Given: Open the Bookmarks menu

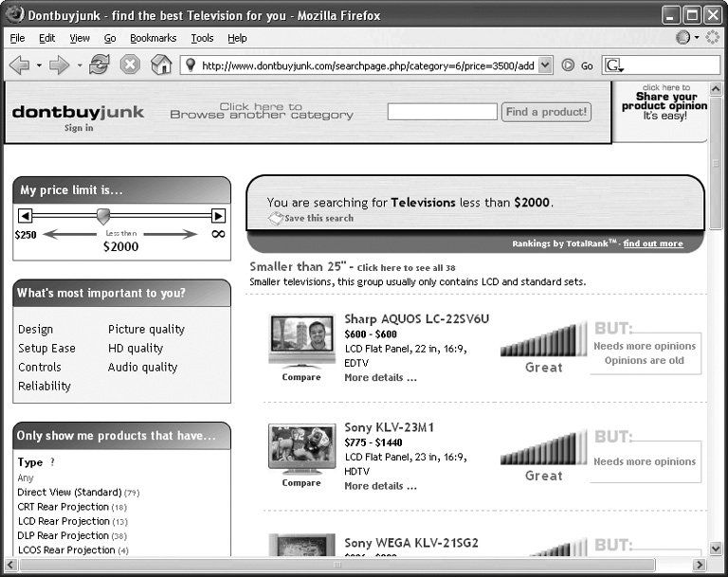Looking at the screenshot, I should pos(153,38).
